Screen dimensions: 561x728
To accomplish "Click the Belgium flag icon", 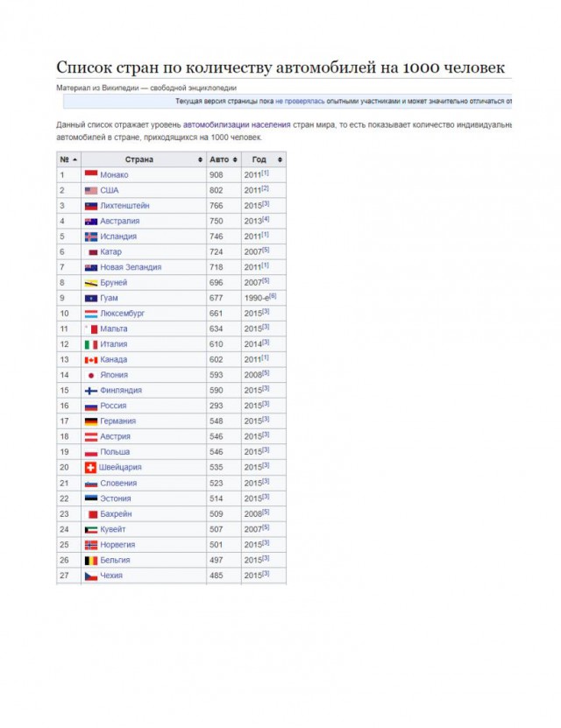I will 91,561.
